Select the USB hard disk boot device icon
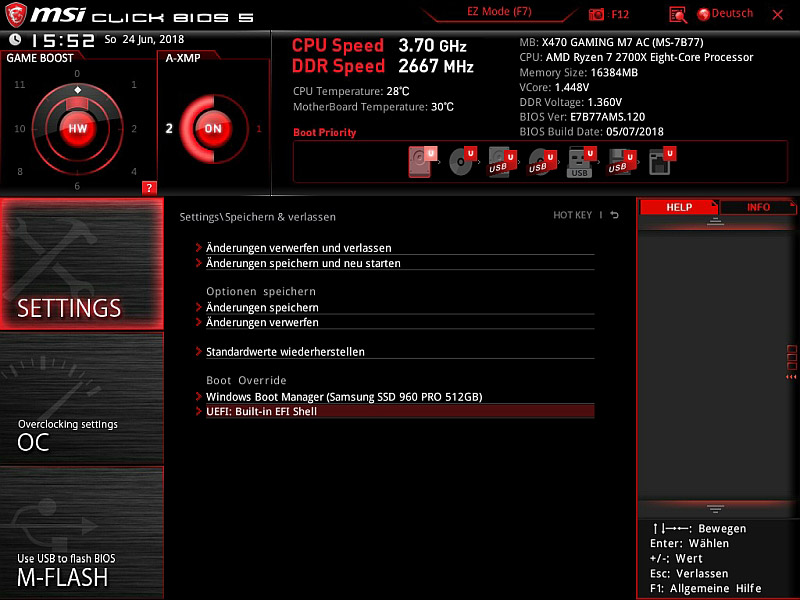Viewport: 800px width, 600px height. coord(502,163)
